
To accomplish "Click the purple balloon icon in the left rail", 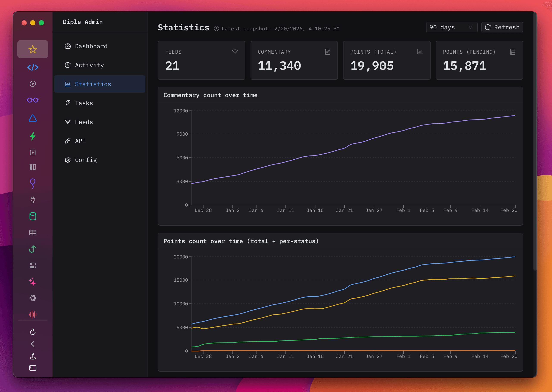I will (33, 184).
